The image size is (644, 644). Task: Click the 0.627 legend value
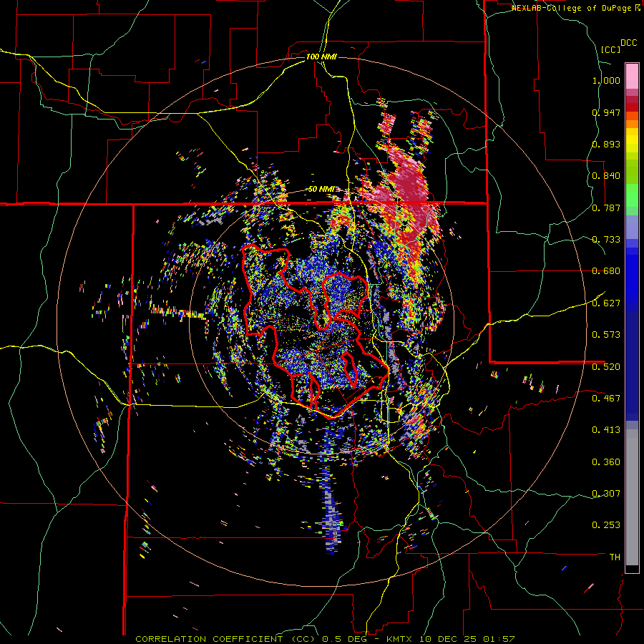click(606, 303)
